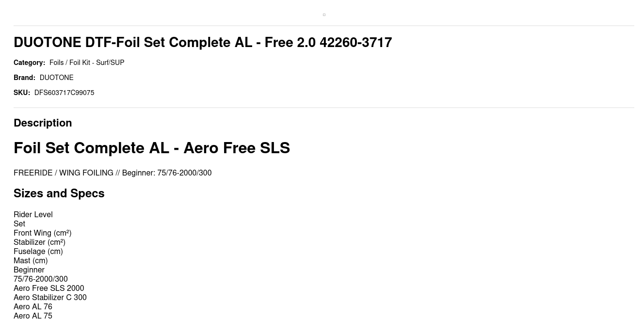This screenshot has width=644, height=335.
Task: Click the Front Wing (cm²) label
Action: point(42,233)
